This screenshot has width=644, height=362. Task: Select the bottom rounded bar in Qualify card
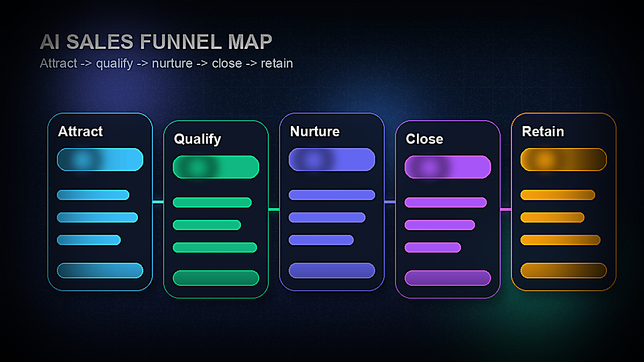[216, 278]
